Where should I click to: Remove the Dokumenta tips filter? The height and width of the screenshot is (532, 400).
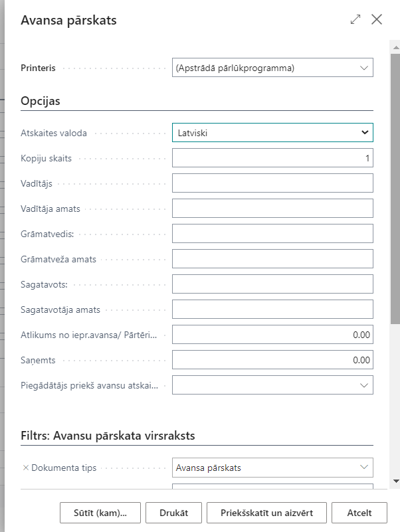[26, 468]
